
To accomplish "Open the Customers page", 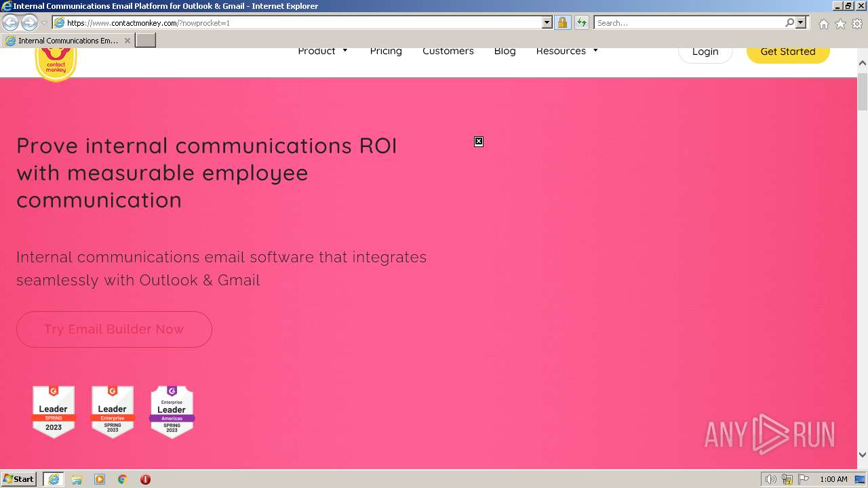I will [448, 52].
